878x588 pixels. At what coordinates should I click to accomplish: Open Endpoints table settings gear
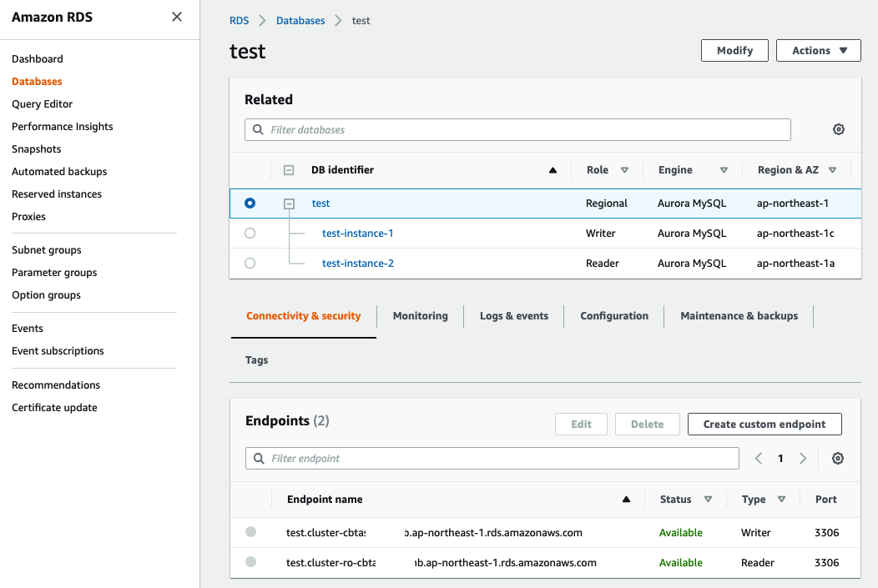838,458
